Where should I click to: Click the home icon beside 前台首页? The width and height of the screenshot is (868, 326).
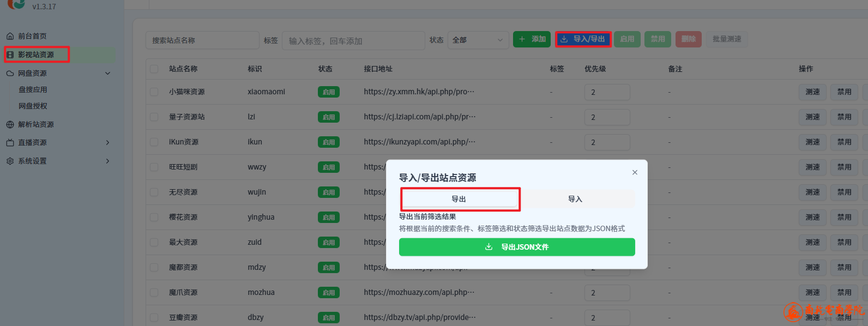10,36
